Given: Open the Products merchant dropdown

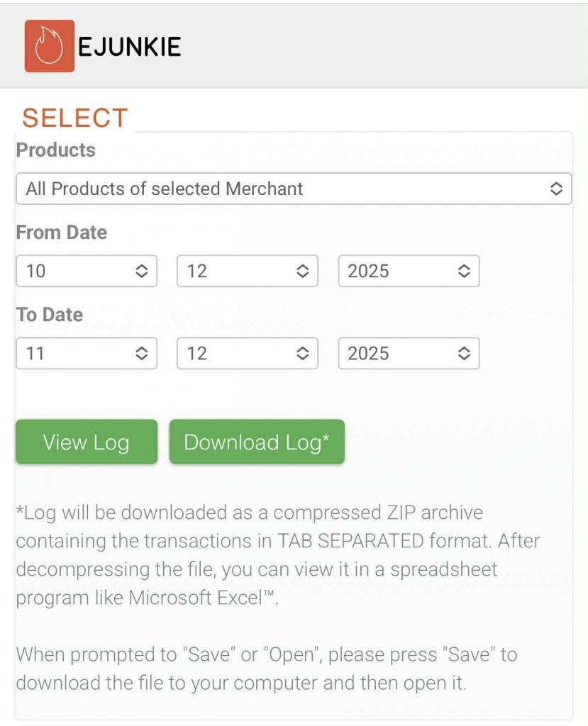Looking at the screenshot, I should pyautogui.click(x=294, y=189).
